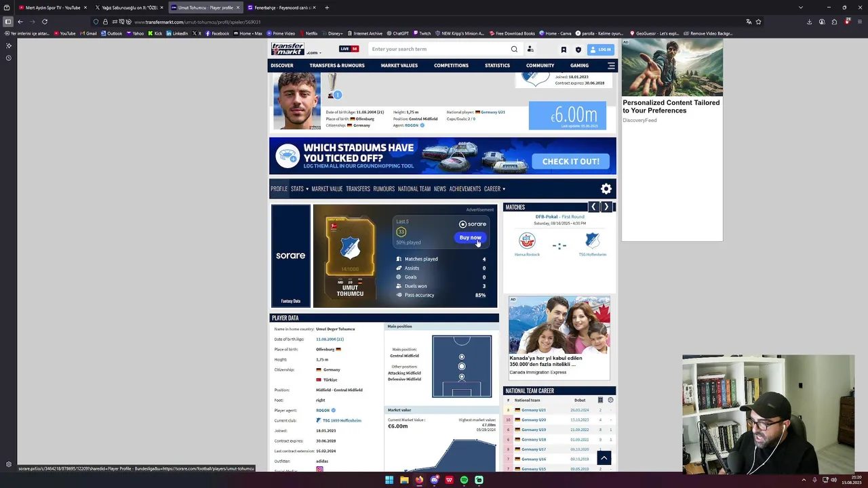Open the TRANSFERS tab of the player profile

coord(358,189)
